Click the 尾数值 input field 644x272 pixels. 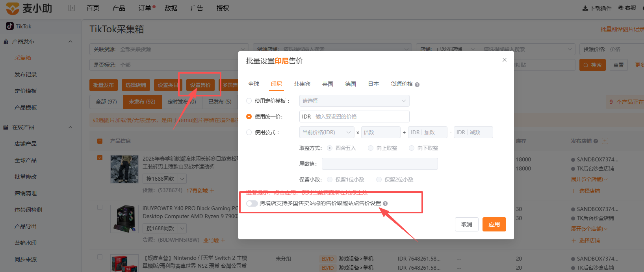(x=380, y=164)
